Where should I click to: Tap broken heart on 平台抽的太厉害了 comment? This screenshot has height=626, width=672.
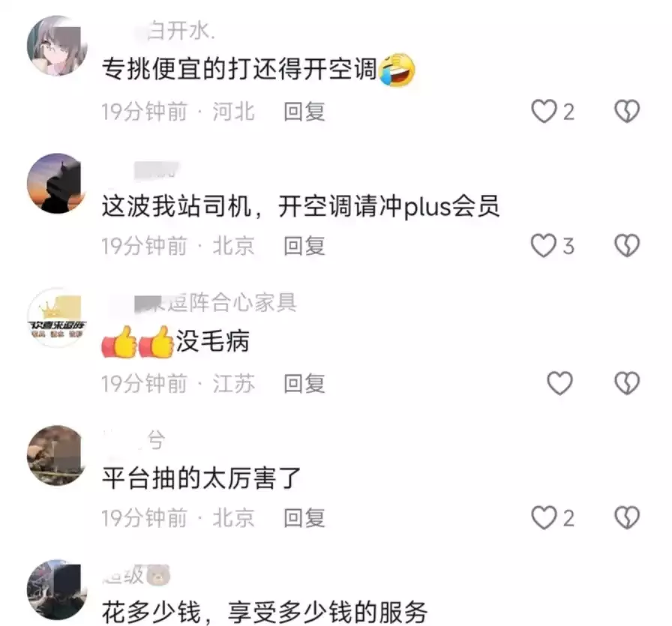(627, 517)
